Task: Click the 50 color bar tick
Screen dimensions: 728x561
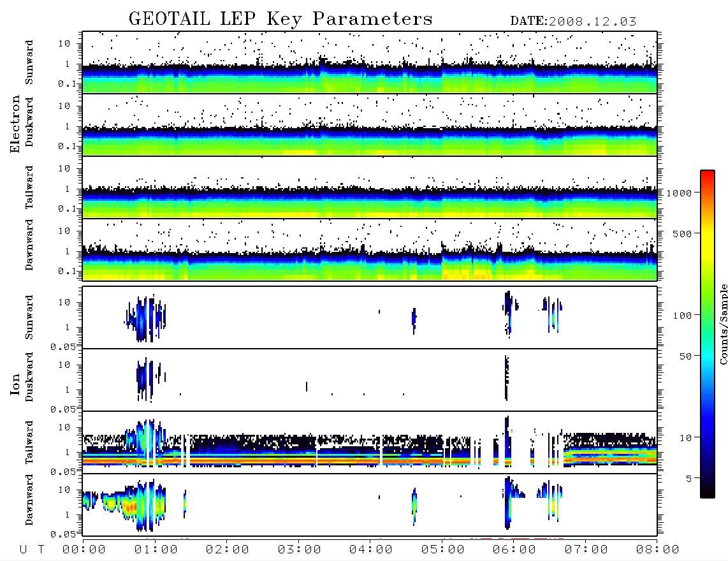Action: coord(686,356)
